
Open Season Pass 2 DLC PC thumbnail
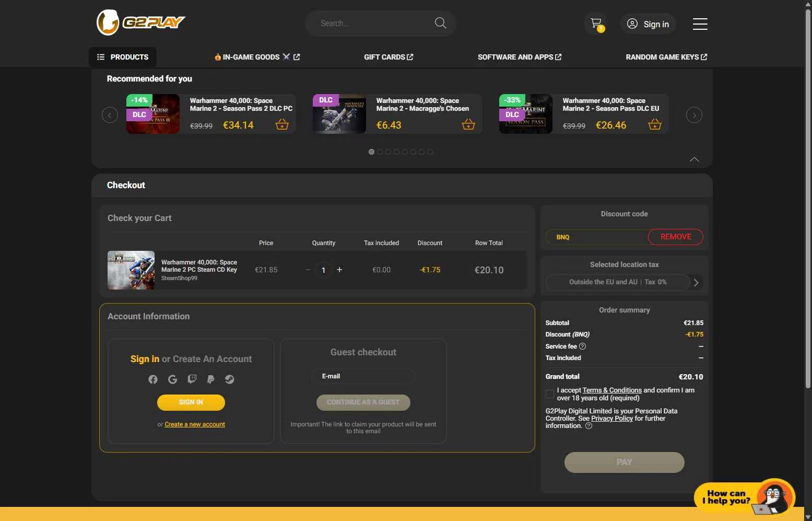pyautogui.click(x=153, y=114)
